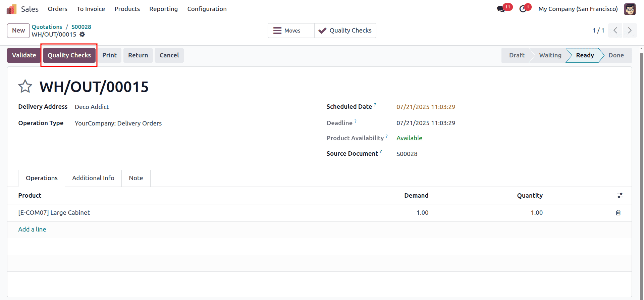
Task: Open the activities clock icon
Action: tap(523, 9)
